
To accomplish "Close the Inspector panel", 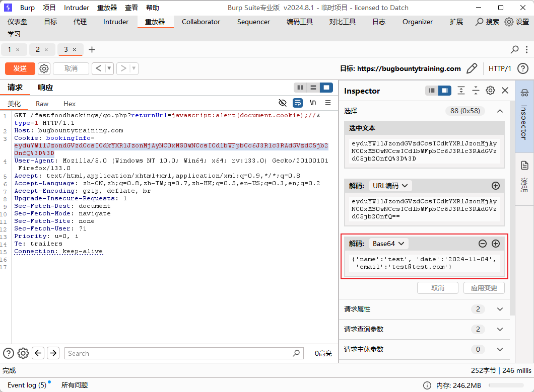I will [505, 91].
